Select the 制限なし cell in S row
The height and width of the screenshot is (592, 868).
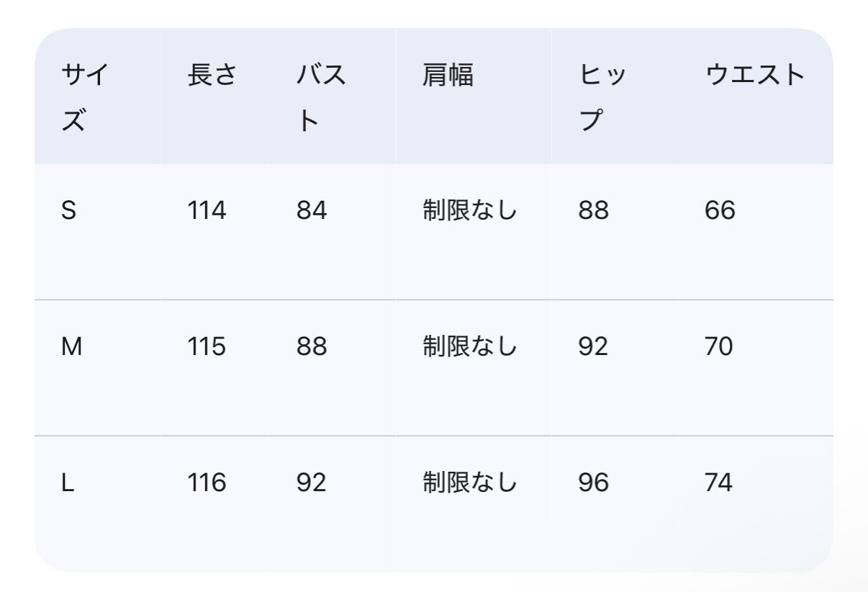470,210
